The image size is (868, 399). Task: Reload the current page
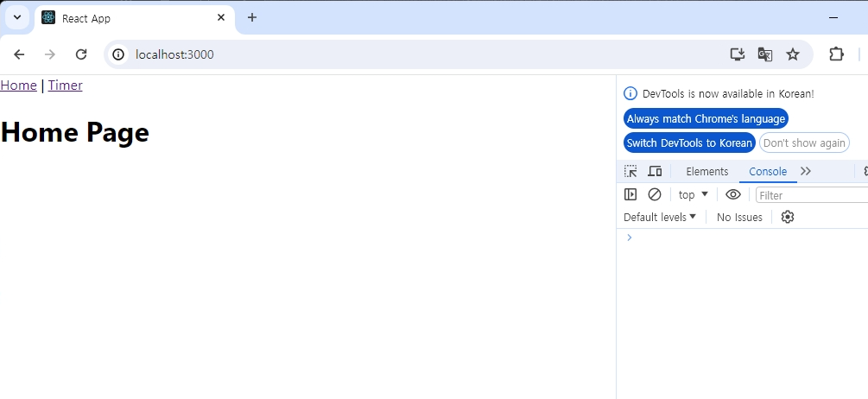(x=81, y=54)
